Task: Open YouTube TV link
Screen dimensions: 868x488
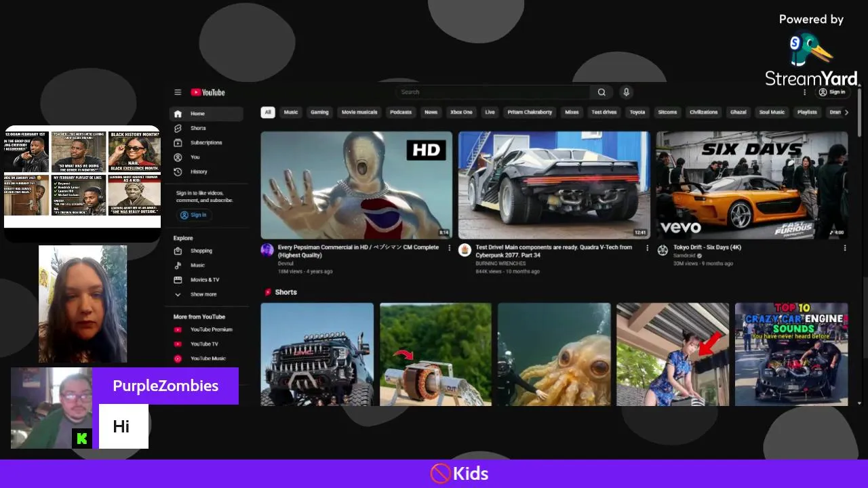Action: click(205, 344)
